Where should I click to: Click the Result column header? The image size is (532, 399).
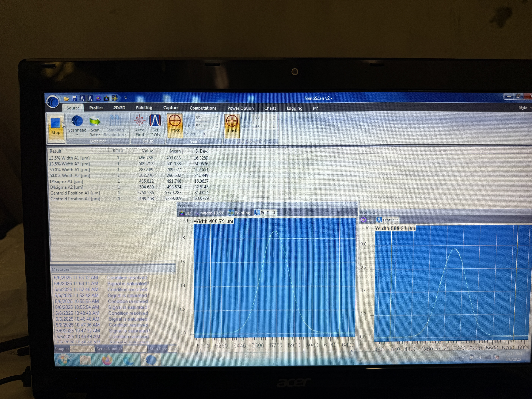point(78,151)
